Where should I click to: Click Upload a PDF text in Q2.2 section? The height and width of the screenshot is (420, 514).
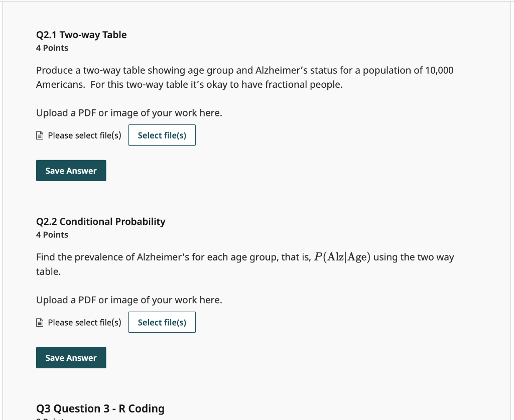click(x=129, y=300)
